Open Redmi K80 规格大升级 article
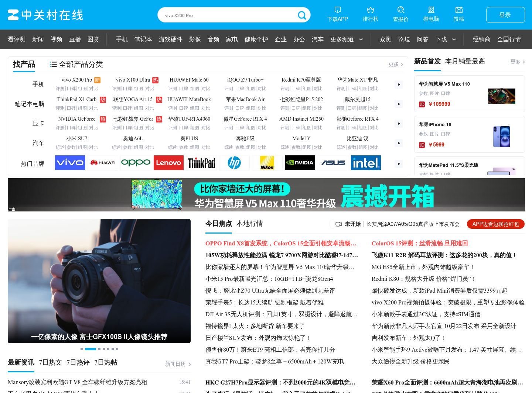Screen dimensions: 532x393 [423, 279]
